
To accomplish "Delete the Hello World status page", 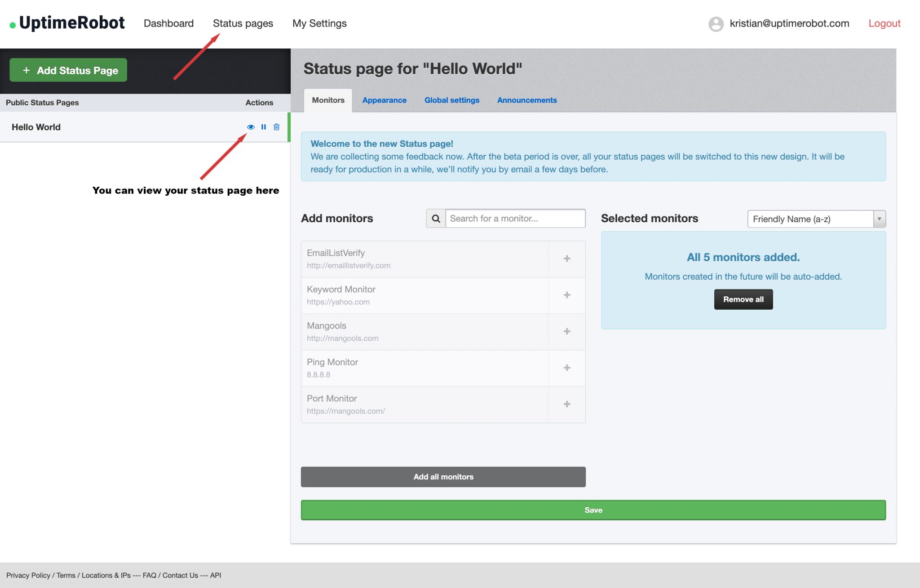I will pos(276,127).
